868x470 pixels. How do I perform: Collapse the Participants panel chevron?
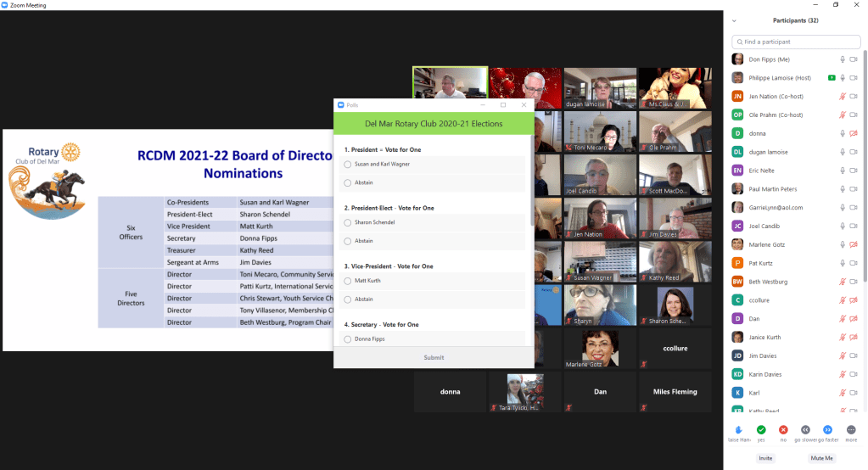(x=734, y=20)
